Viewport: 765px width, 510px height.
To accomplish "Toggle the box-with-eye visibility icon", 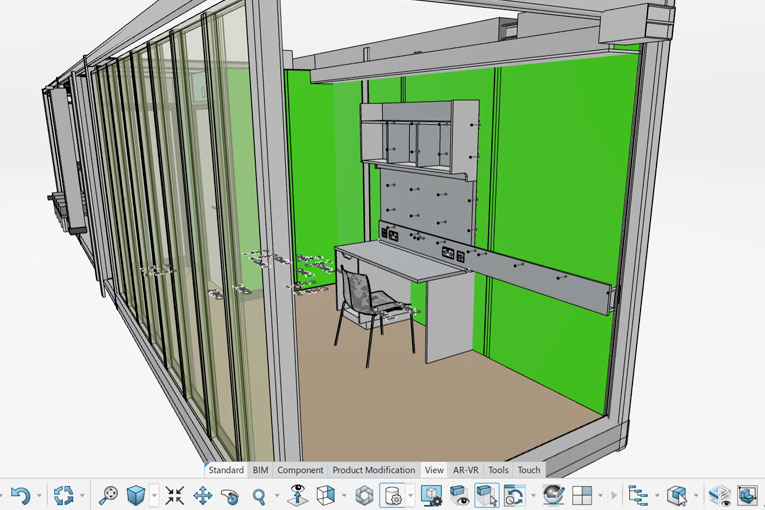I will [459, 495].
